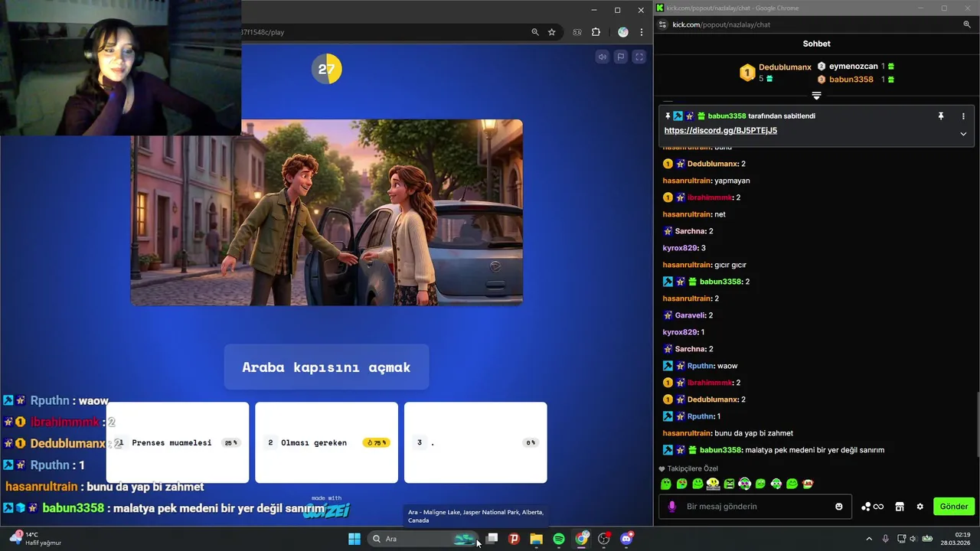Click the zoom magnifier in the quiz browser address bar

(x=535, y=32)
